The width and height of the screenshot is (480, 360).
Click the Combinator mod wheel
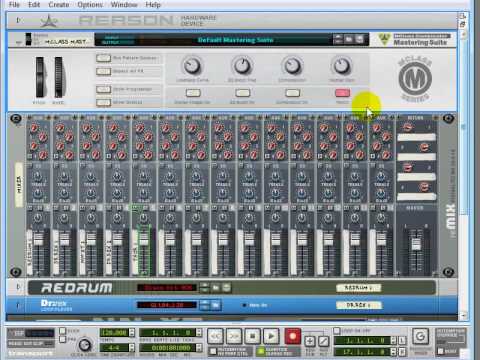click(x=58, y=77)
